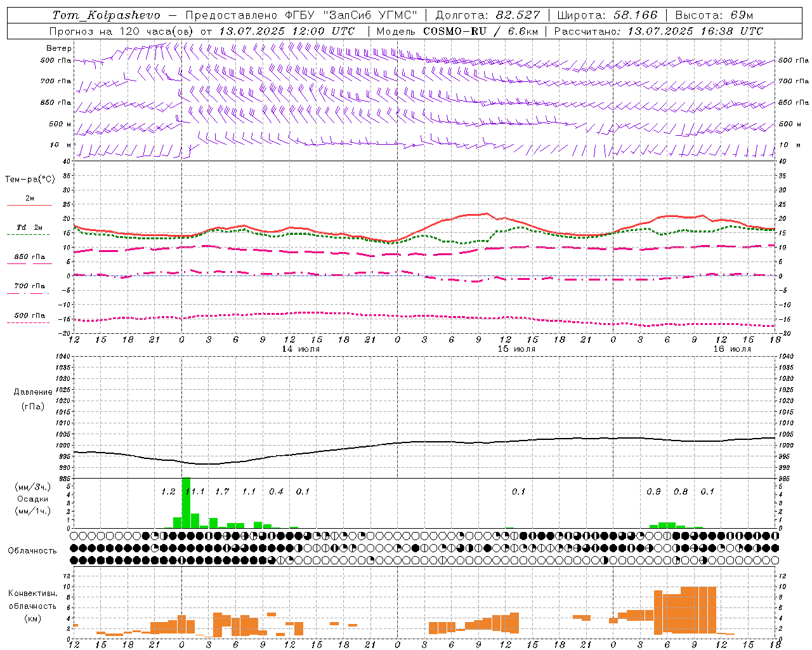The image size is (812, 650).
Task: Click the Тем-ра(°C) panel label
Action: coord(30,180)
